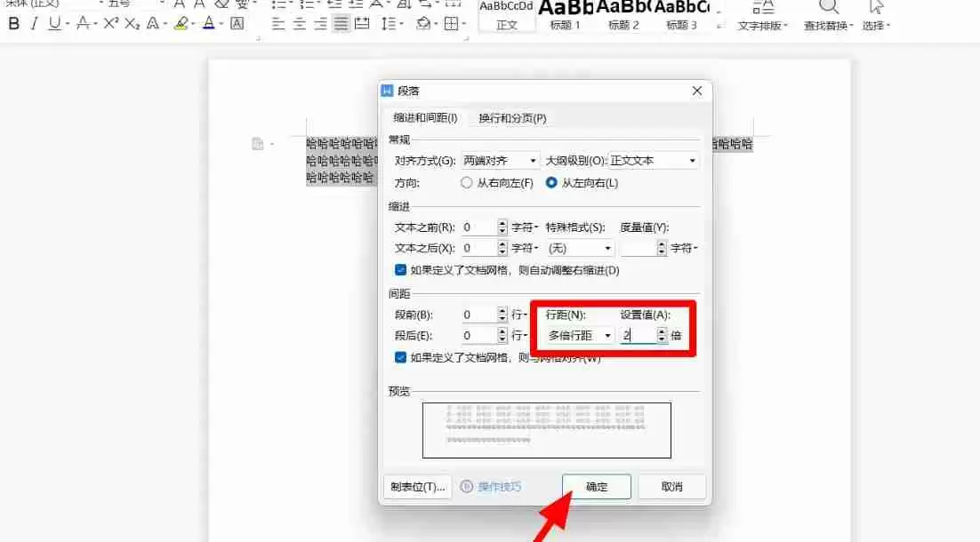Uncheck 如果定义了文档网格则自动调整右缩进
Image resolution: width=980 pixels, height=542 pixels.
[x=400, y=270]
